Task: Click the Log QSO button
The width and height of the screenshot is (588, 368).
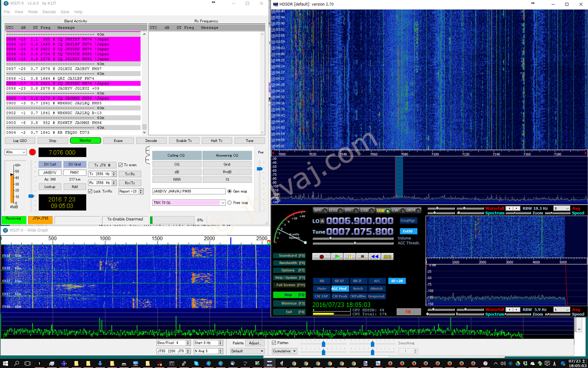Action: coord(20,140)
